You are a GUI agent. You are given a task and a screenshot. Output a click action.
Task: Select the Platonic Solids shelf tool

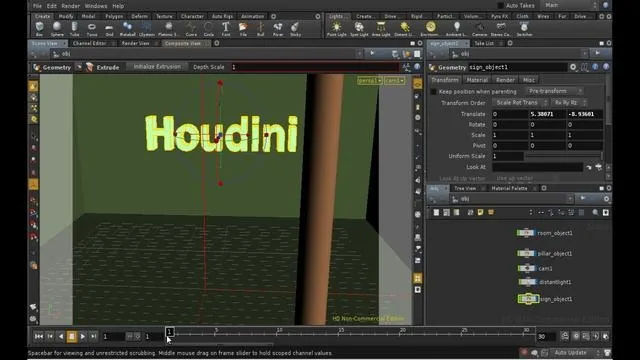pyautogui.click(x=168, y=29)
